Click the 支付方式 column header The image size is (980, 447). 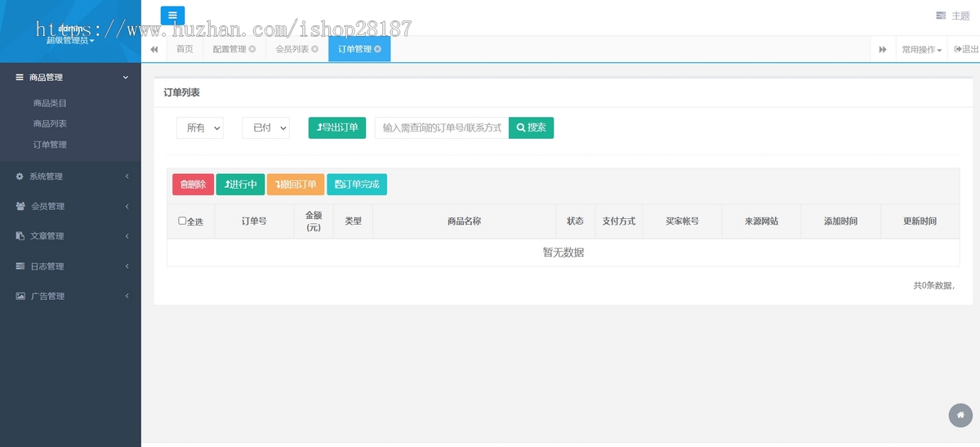[618, 221]
